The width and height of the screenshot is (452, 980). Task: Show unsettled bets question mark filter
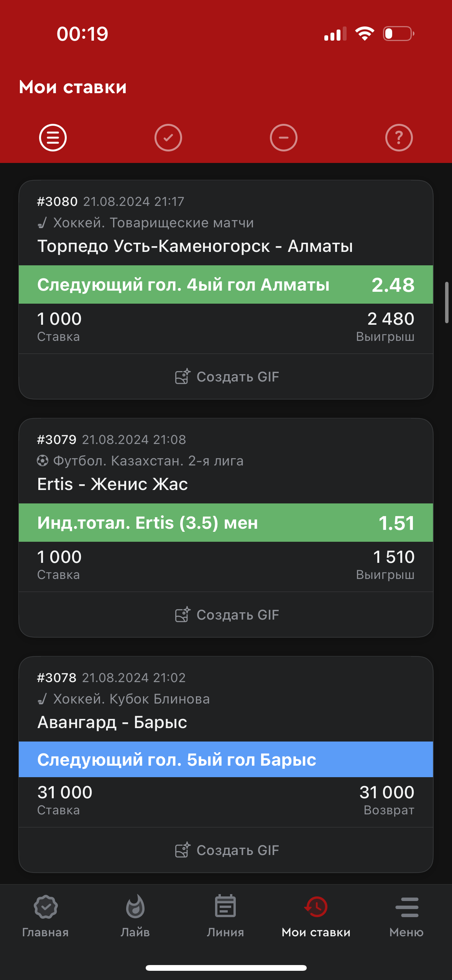tap(399, 138)
